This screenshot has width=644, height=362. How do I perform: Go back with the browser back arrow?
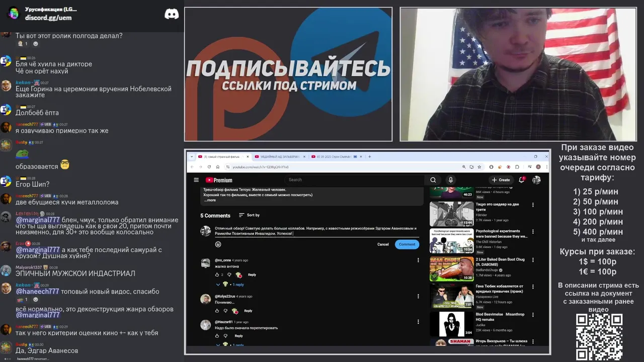click(x=192, y=167)
